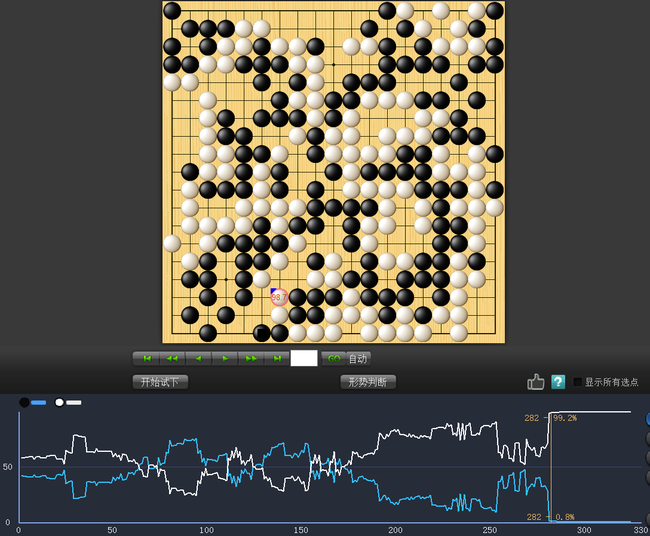The width and height of the screenshot is (650, 536).
Task: Open 形势判断 position judgment
Action: tap(368, 382)
